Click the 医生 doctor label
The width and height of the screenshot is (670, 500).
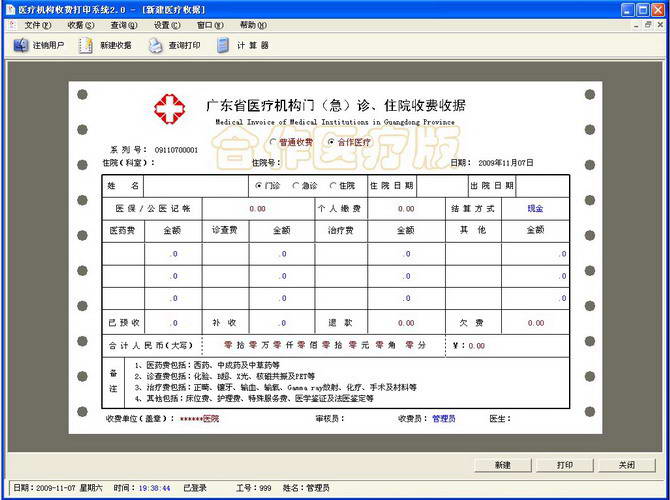coord(500,419)
